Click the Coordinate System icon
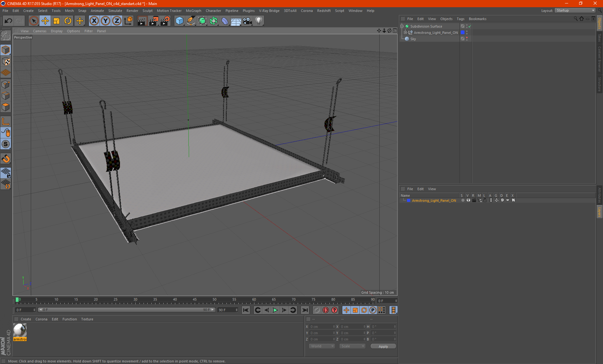Viewport: 603px width, 364px height. (128, 21)
